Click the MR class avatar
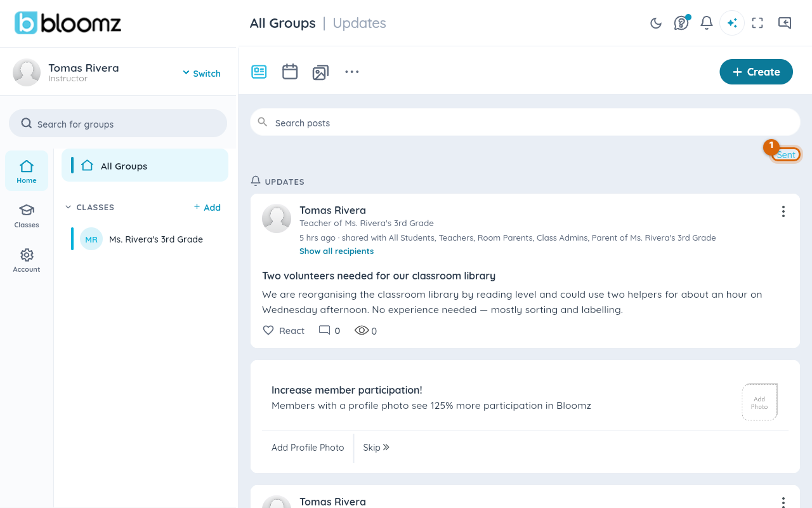The image size is (812, 508). [91, 239]
